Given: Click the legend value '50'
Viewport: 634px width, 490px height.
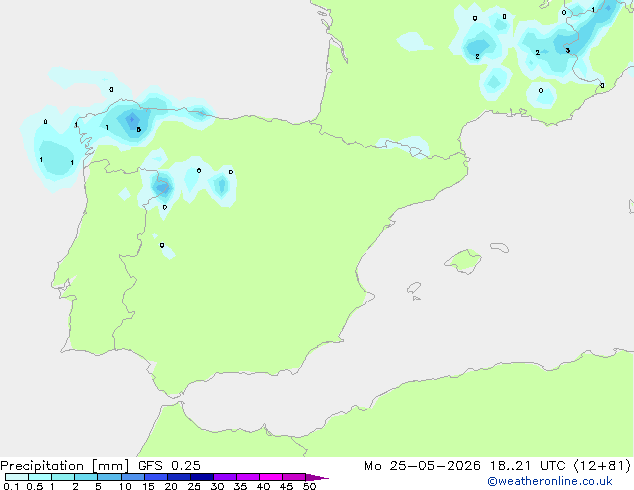Looking at the screenshot, I should [x=309, y=486].
